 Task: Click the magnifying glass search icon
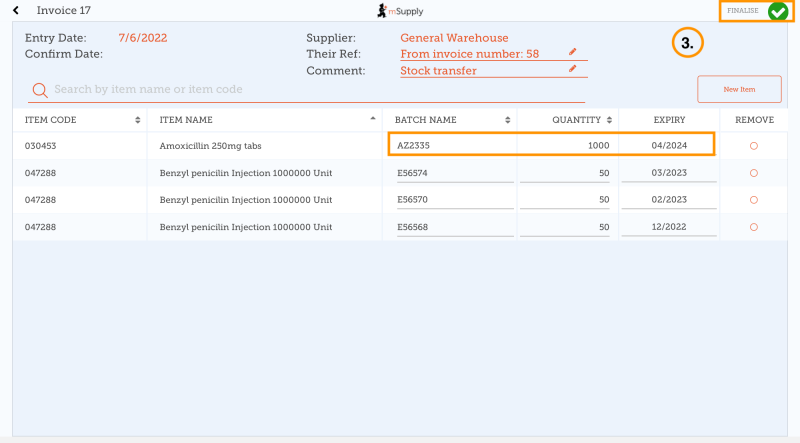[40, 90]
